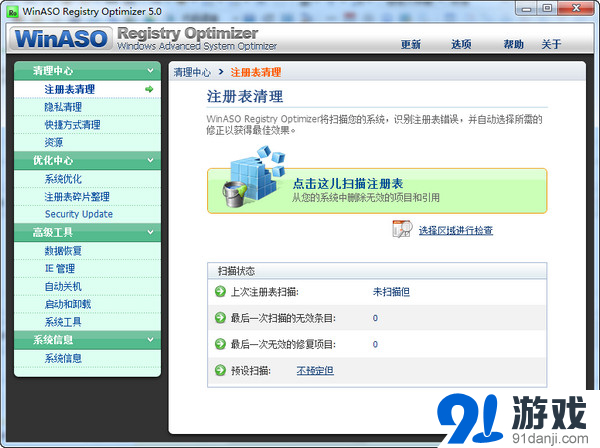The image size is (600, 448).
Task: Click 清理中心 in the breadcrumb
Action: (x=192, y=72)
